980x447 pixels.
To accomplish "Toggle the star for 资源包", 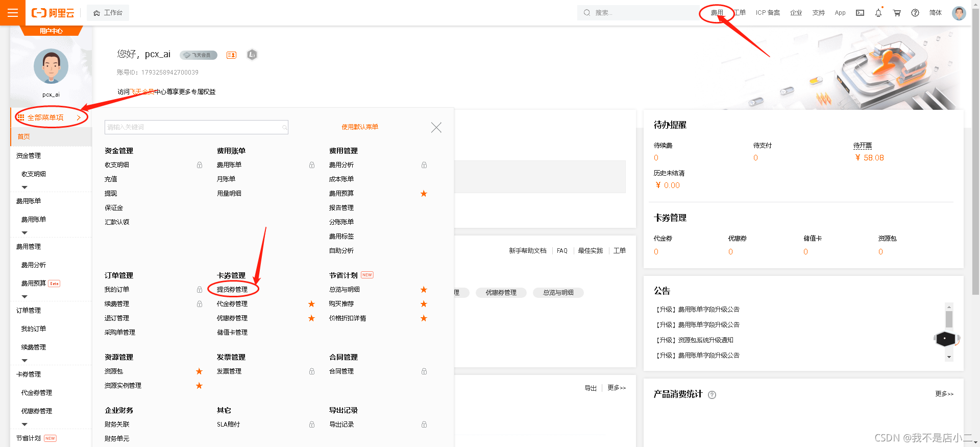I will pos(199,371).
